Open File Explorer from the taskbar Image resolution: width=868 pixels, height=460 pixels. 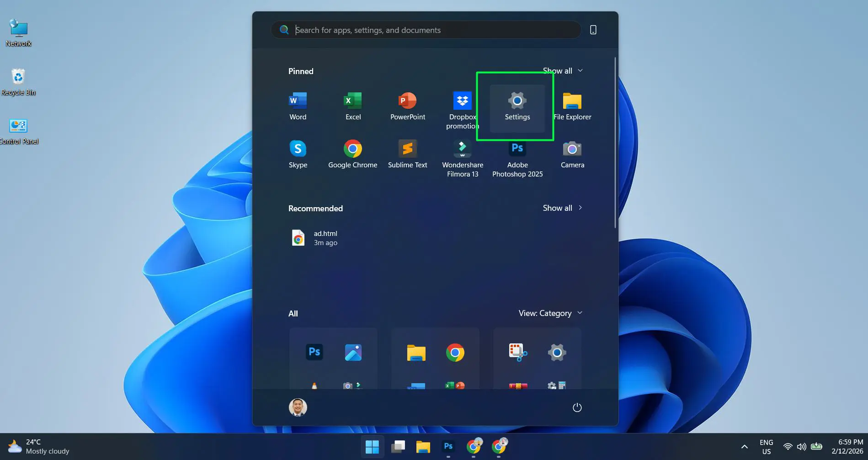423,446
